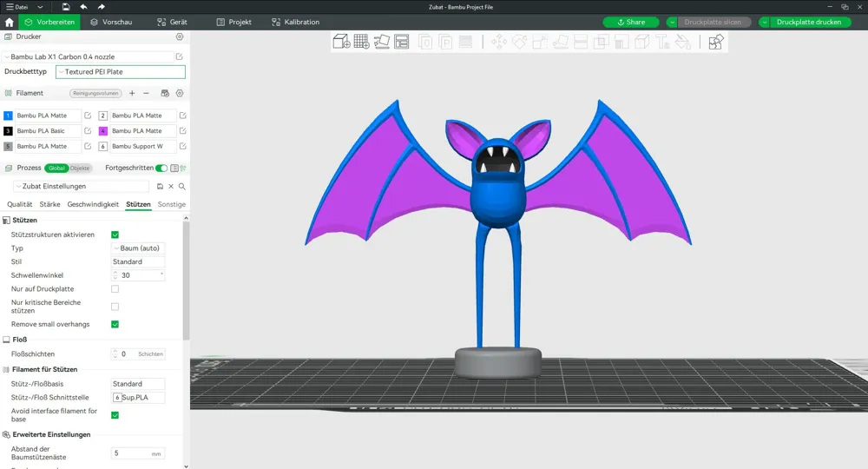Screen dimensions: 868x469
Task: Switch to the Gerät tab
Action: pyautogui.click(x=172, y=23)
